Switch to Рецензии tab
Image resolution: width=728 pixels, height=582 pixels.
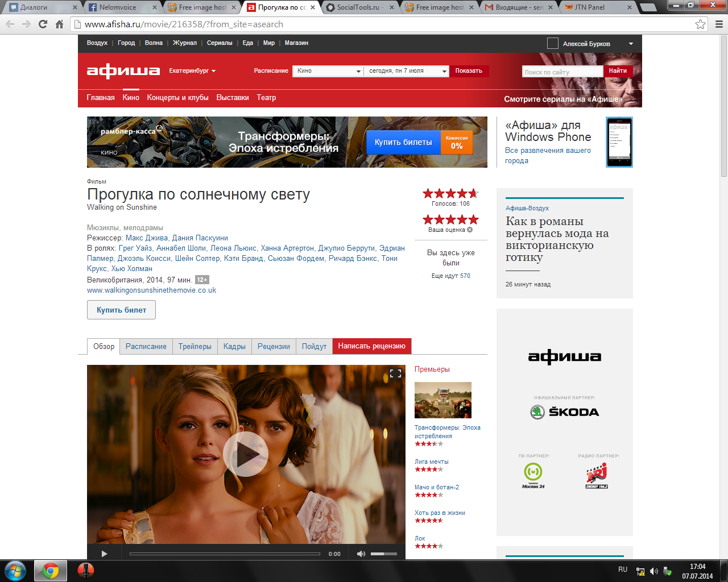click(x=274, y=347)
